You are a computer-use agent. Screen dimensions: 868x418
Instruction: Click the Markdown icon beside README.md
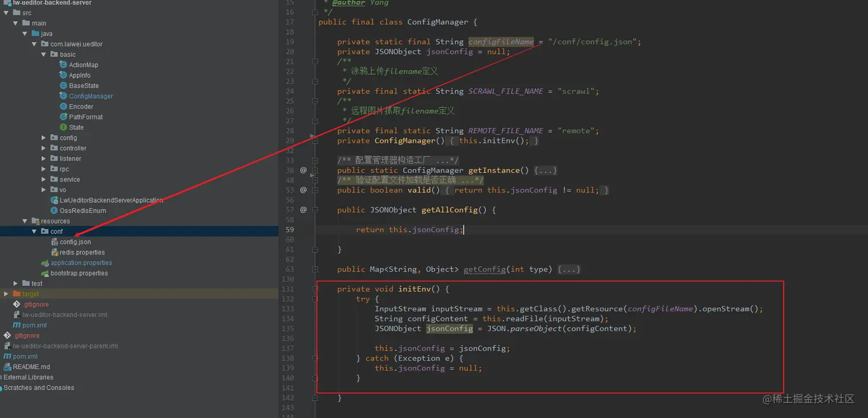tap(7, 367)
